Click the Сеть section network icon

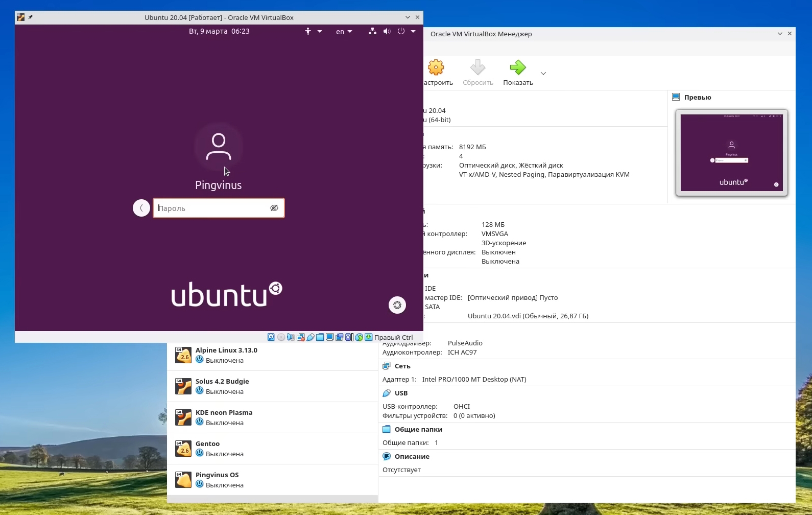(387, 366)
